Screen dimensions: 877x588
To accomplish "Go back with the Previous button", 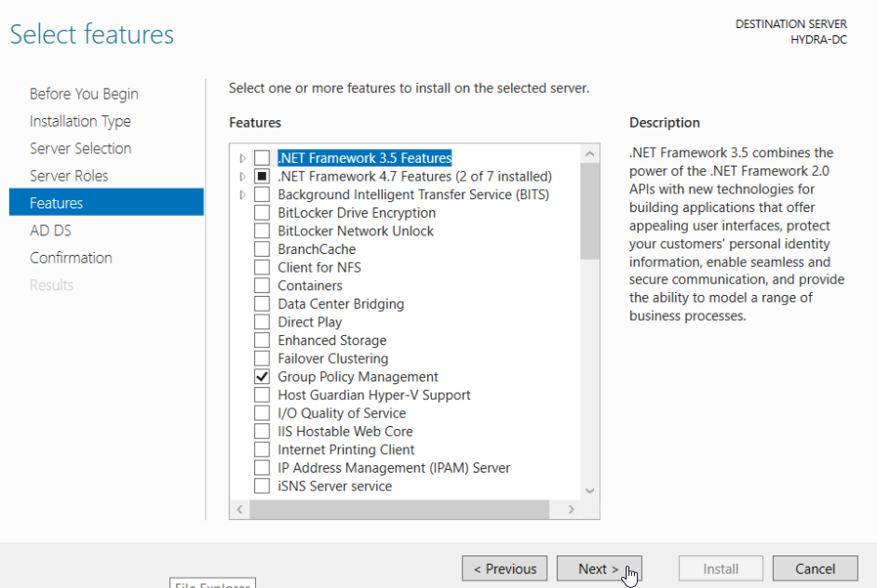I will point(505,568).
